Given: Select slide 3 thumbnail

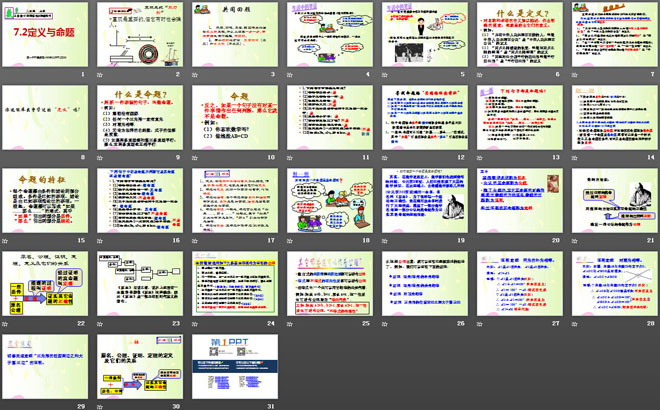Looking at the screenshot, I should [x=235, y=35].
